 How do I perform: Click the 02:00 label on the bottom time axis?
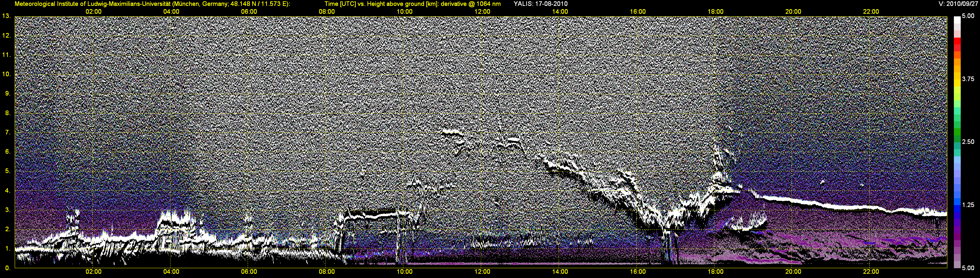[93, 272]
